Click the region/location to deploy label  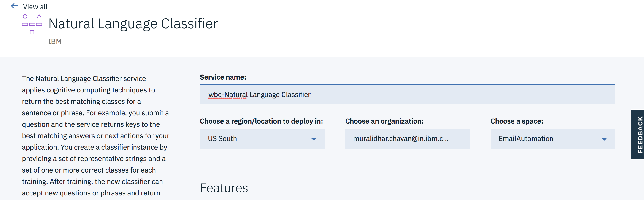pyautogui.click(x=261, y=121)
